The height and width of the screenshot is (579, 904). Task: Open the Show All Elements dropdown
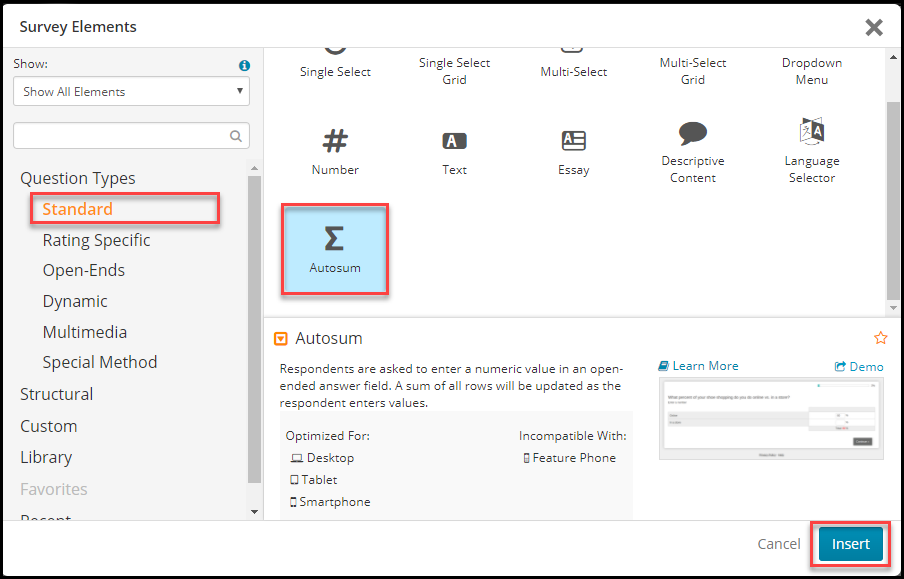(x=131, y=91)
